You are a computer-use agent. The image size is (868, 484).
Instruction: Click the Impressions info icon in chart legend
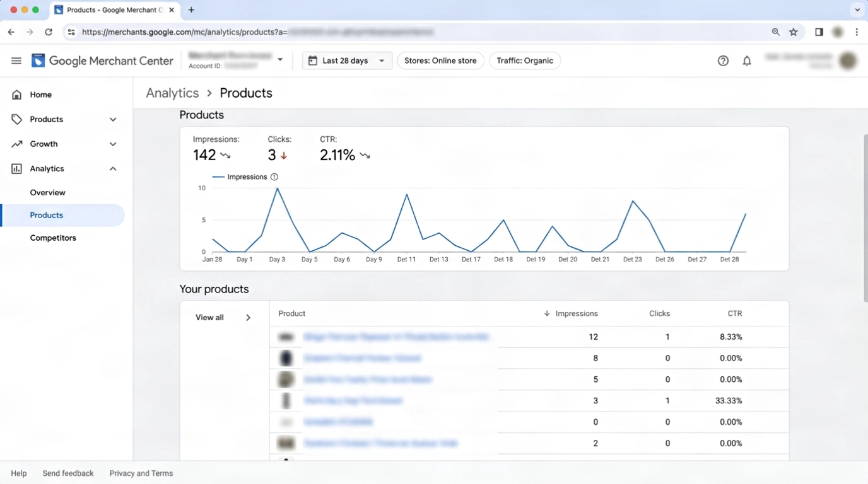(274, 177)
